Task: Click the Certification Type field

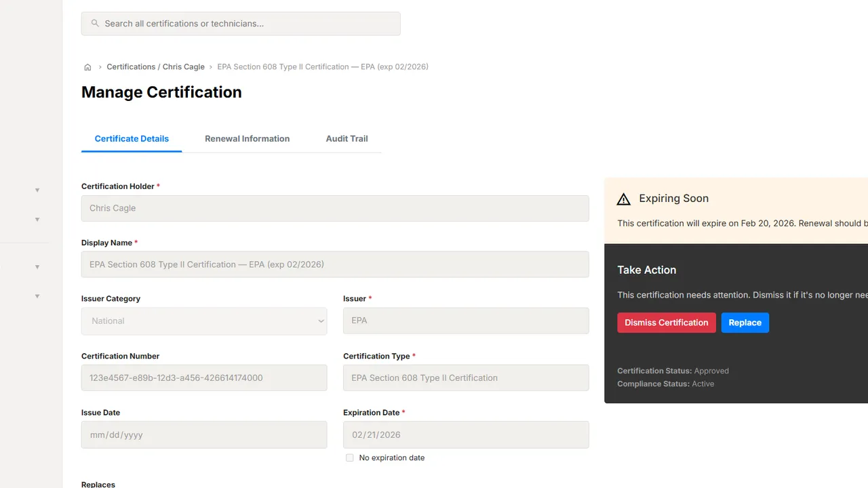Action: (466, 378)
